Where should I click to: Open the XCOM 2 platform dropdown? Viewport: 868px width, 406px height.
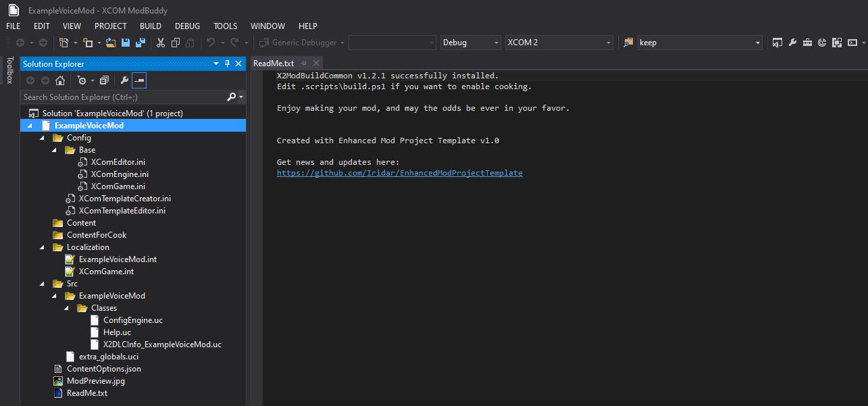coord(559,43)
